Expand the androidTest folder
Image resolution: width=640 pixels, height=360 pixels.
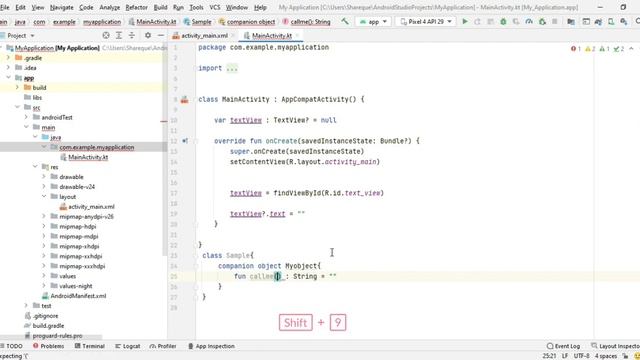(26, 117)
